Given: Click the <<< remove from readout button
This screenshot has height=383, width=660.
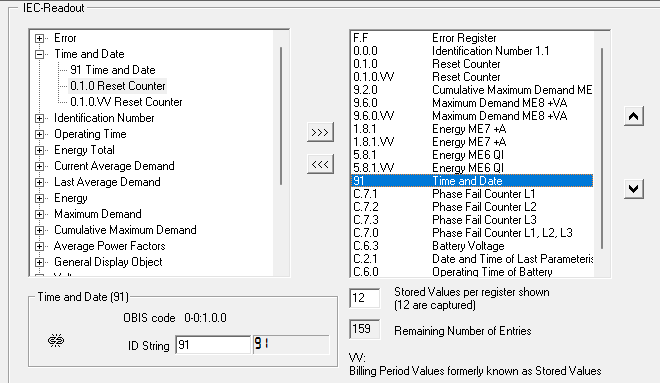Looking at the screenshot, I should click(320, 164).
